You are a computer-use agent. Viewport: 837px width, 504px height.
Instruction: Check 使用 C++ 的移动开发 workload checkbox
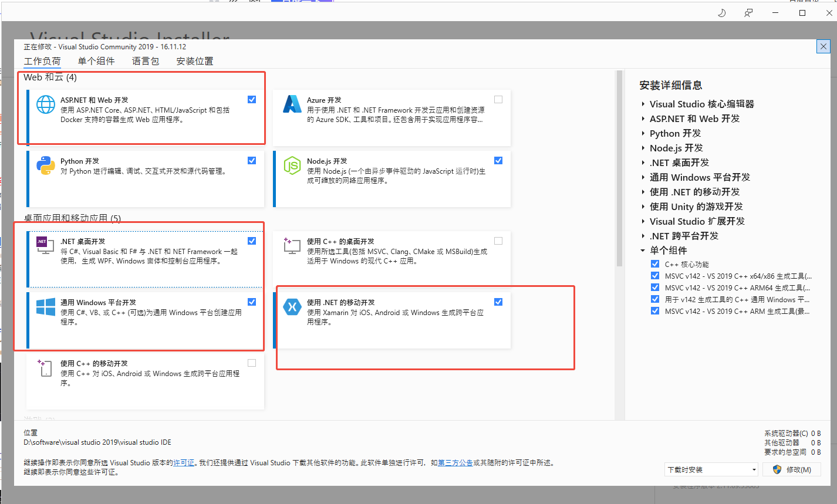(x=252, y=363)
